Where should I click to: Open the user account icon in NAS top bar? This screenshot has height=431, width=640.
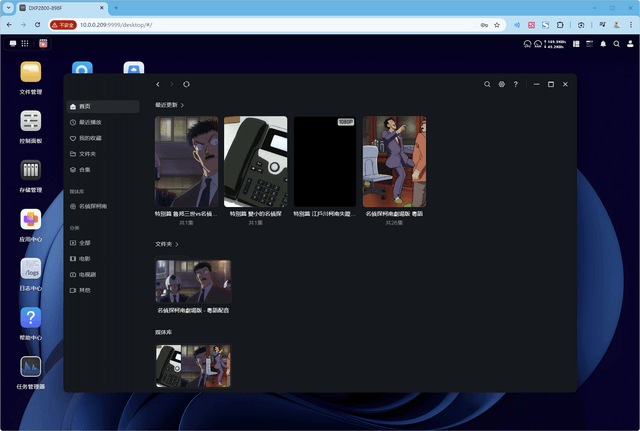[630, 44]
